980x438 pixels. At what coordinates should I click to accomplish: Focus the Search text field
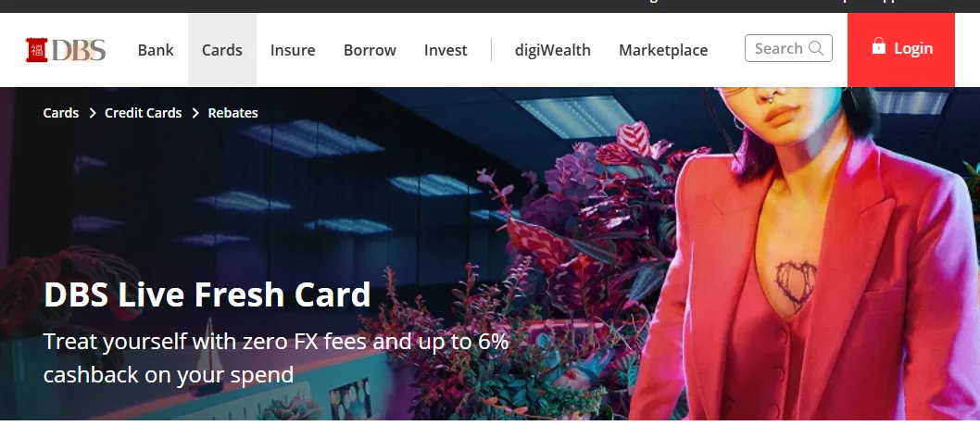pos(788,48)
